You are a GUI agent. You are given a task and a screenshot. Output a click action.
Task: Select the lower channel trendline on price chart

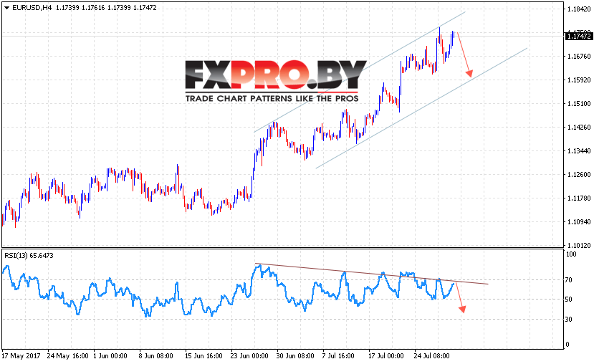(421, 108)
